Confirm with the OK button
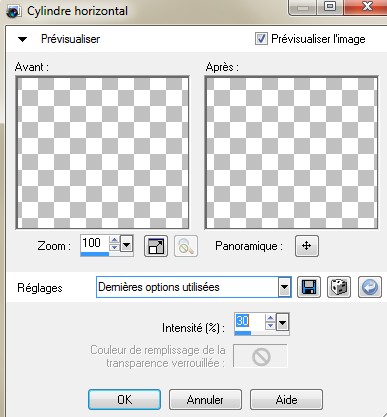The image size is (387, 417). coord(124,399)
